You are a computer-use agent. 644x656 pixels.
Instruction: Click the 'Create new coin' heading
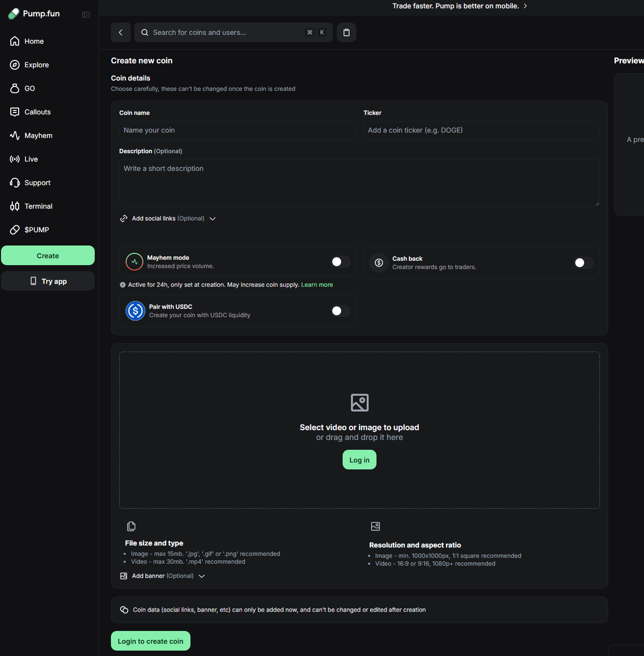click(x=142, y=60)
